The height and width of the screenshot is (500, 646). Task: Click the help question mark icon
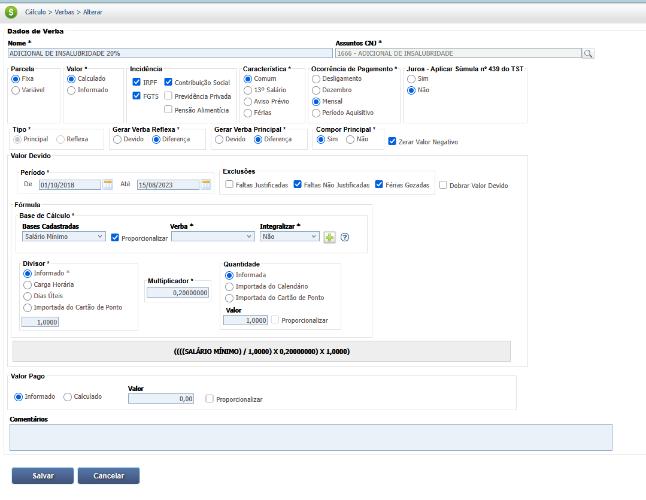click(x=344, y=237)
